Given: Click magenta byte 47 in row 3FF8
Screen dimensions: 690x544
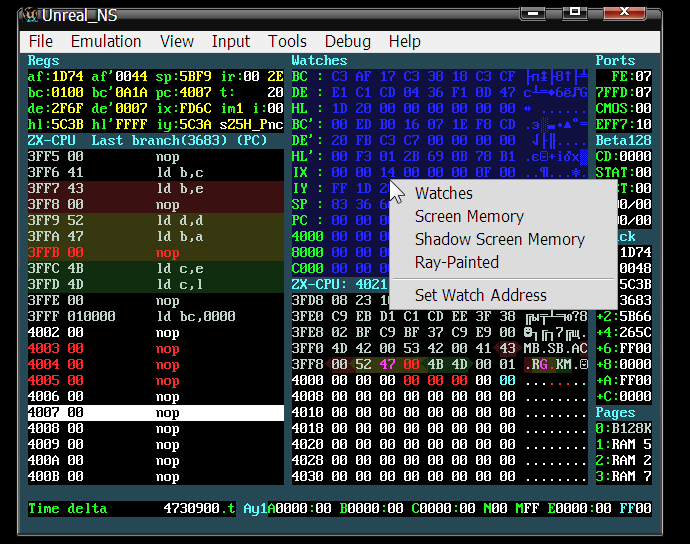Looking at the screenshot, I should [x=387, y=364].
